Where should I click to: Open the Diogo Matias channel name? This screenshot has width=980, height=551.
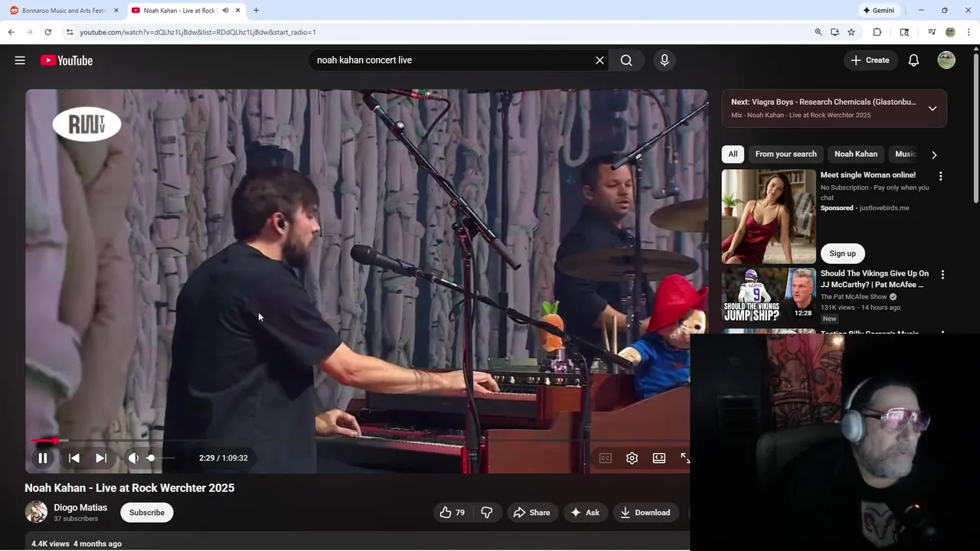click(80, 507)
